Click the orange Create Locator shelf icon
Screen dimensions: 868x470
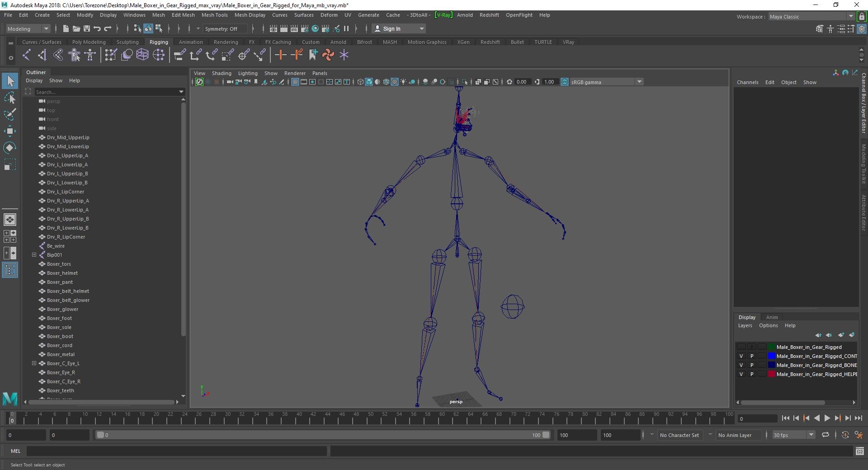pyautogui.click(x=280, y=55)
